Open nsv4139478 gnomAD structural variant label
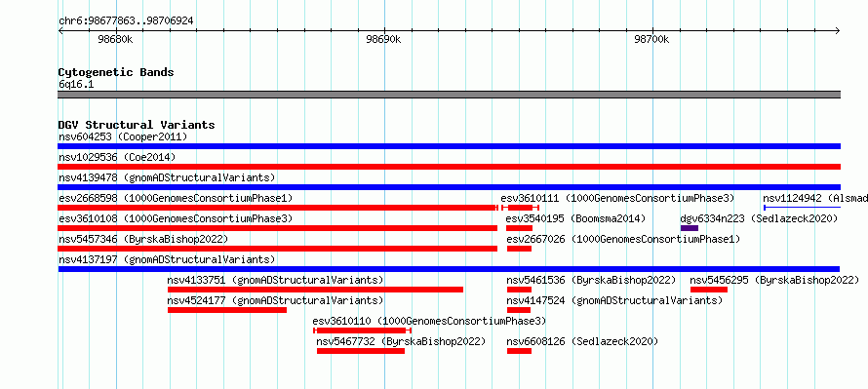The height and width of the screenshot is (389, 868). pos(167,177)
